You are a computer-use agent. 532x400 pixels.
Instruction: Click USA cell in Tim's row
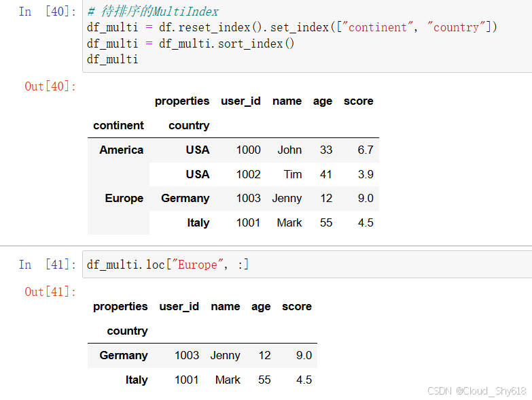coord(198,174)
